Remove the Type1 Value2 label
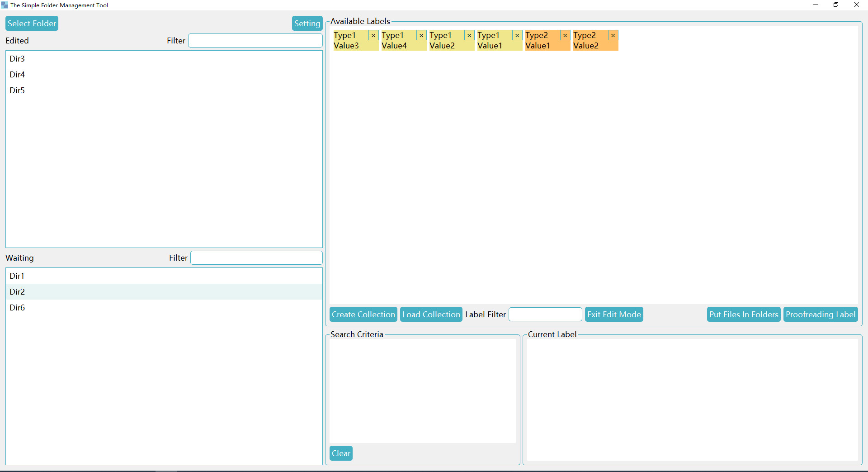This screenshot has height=472, width=868. click(469, 35)
